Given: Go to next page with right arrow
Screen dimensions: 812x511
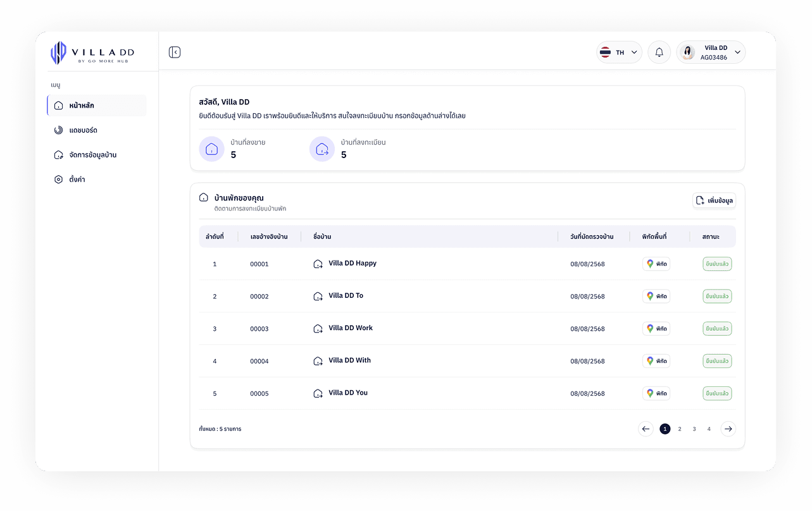Looking at the screenshot, I should [728, 429].
